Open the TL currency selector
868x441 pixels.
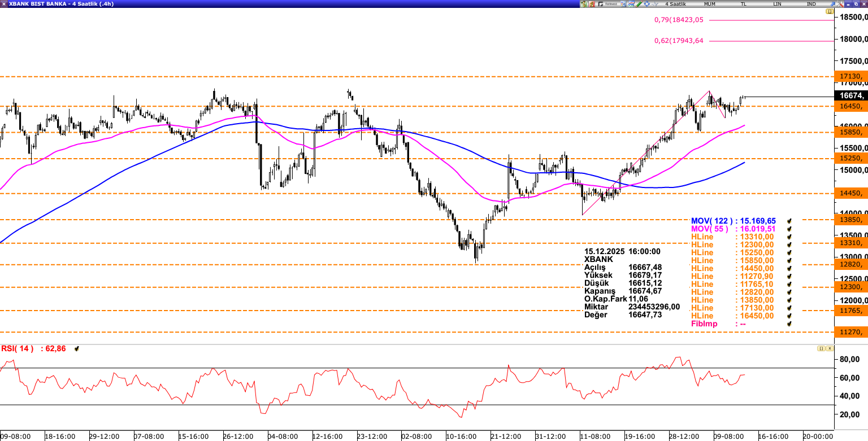(x=744, y=4)
